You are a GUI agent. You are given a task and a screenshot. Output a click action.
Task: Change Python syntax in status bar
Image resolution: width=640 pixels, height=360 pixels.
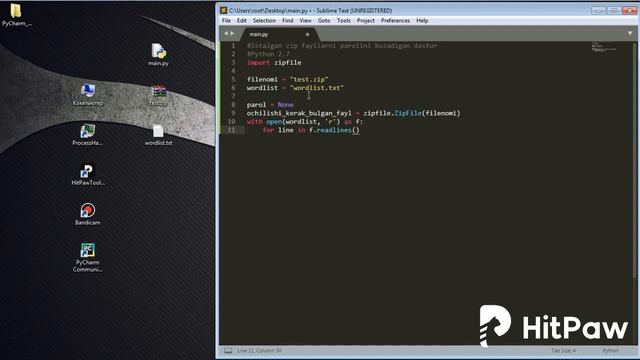610,351
